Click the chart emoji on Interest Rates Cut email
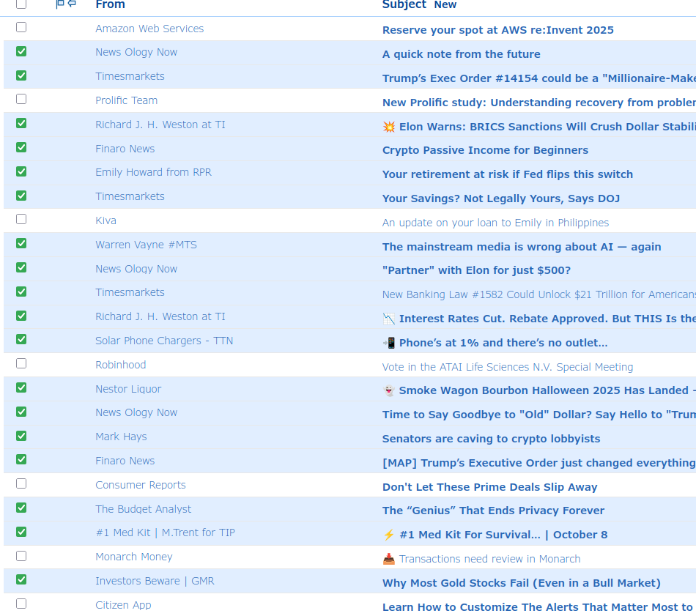 pos(389,319)
